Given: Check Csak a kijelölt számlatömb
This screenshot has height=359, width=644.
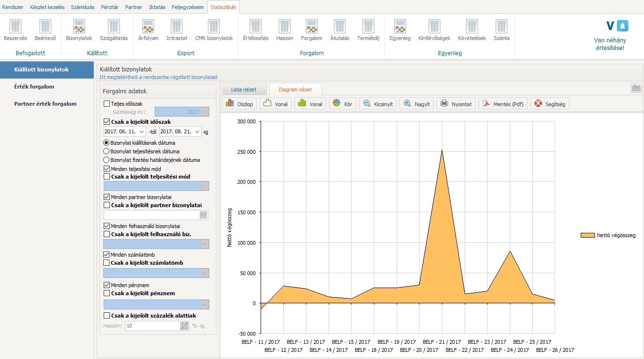Looking at the screenshot, I should click(107, 263).
